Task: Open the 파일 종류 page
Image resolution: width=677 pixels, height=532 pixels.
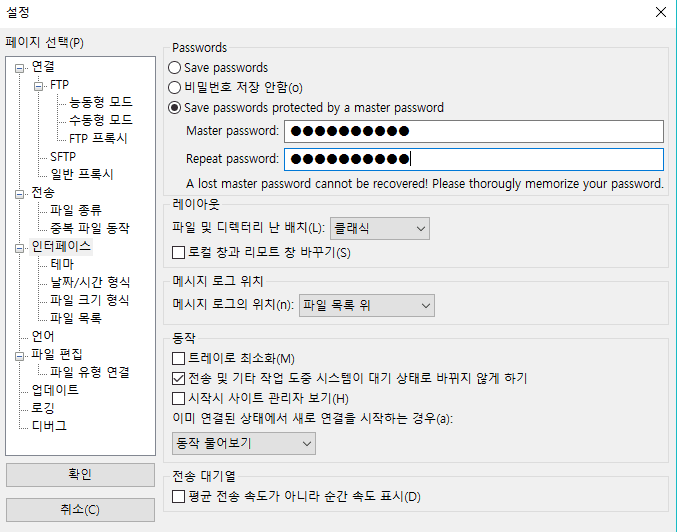Action: tap(76, 210)
